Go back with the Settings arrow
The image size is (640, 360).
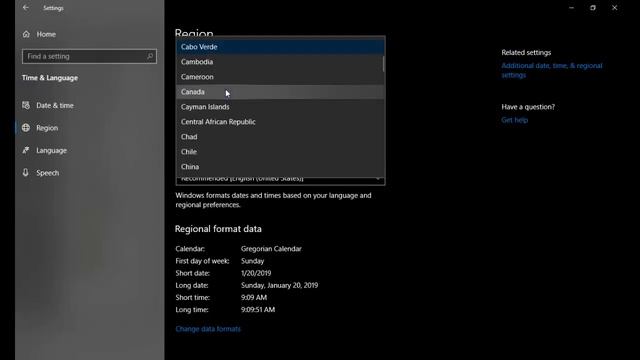pos(26,7)
